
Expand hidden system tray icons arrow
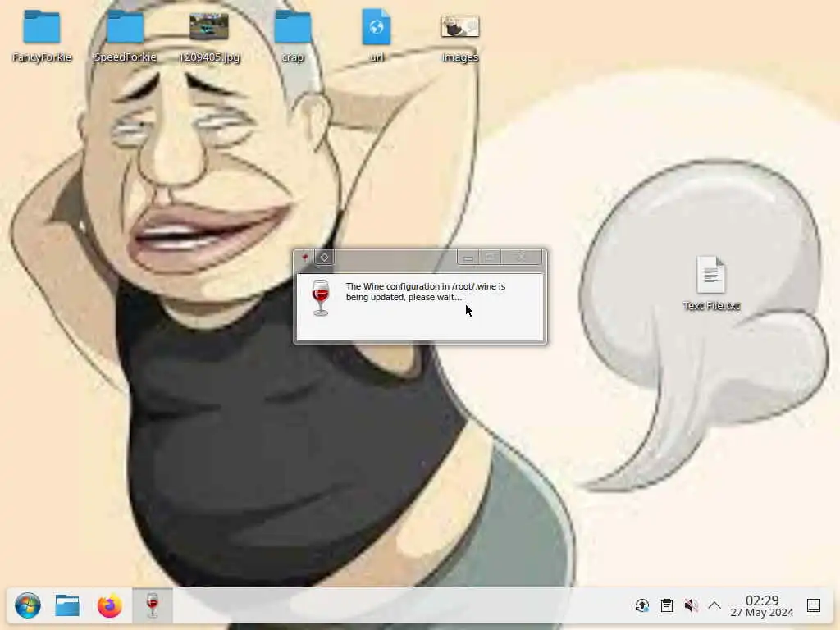click(714, 605)
